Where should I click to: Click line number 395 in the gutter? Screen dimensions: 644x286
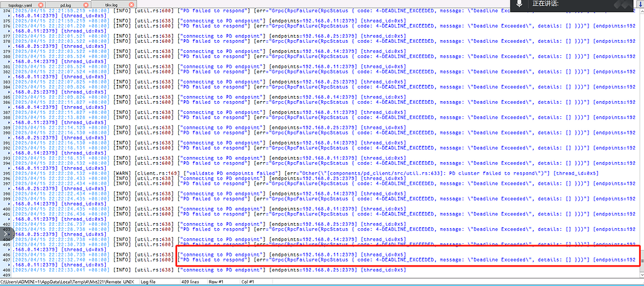point(6,173)
